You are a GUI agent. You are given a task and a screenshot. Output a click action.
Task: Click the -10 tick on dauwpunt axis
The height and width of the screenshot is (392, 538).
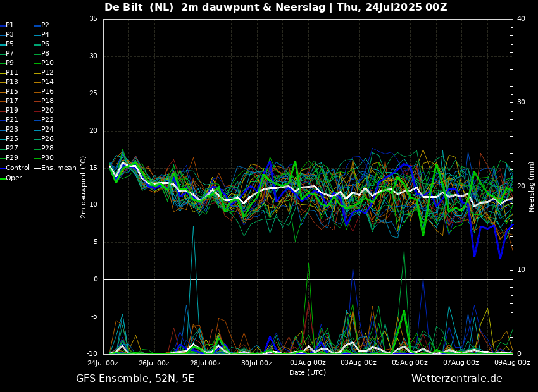point(93,353)
